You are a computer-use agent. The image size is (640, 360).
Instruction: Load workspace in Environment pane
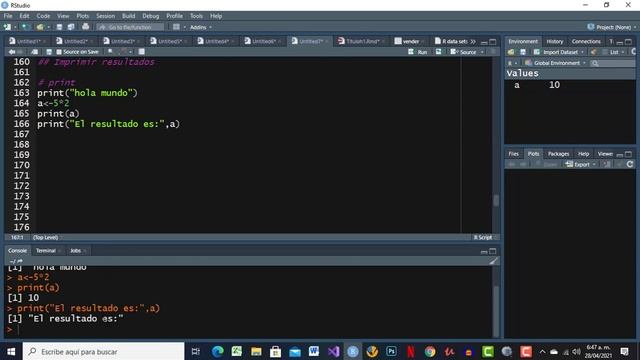(x=511, y=52)
